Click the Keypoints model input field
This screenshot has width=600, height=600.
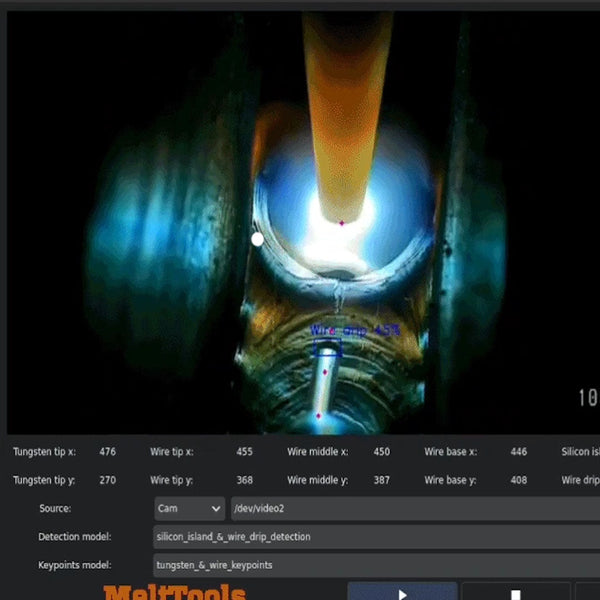click(377, 565)
